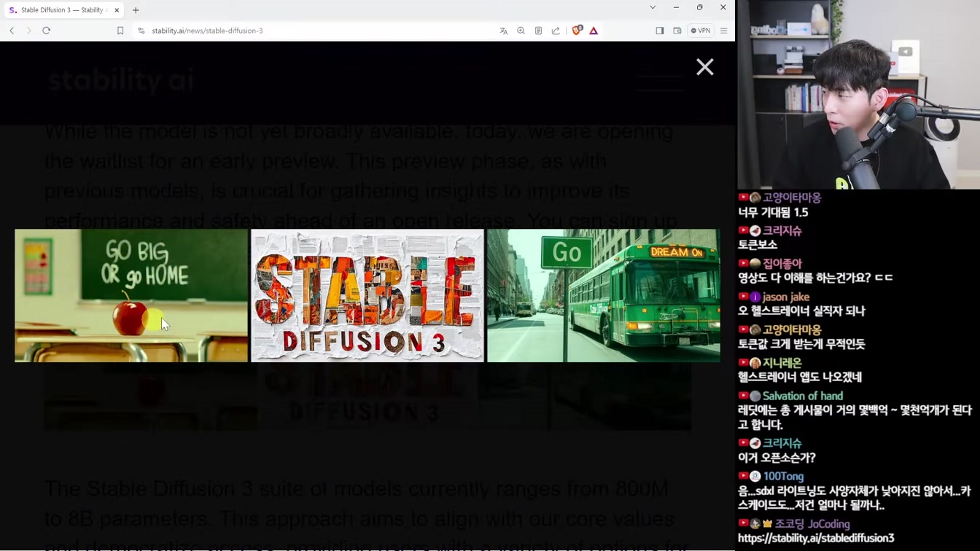This screenshot has height=551, width=980.
Task: Open the stability.ai/stablediffusion3 chat link
Action: click(816, 538)
